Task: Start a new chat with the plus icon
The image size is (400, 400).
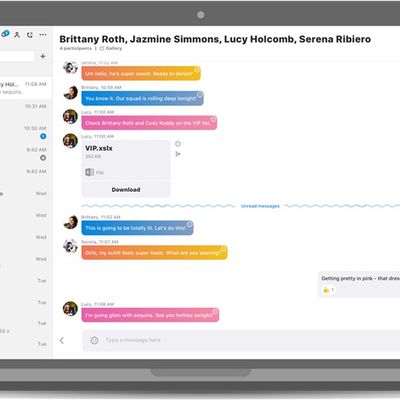Action: coord(43,56)
